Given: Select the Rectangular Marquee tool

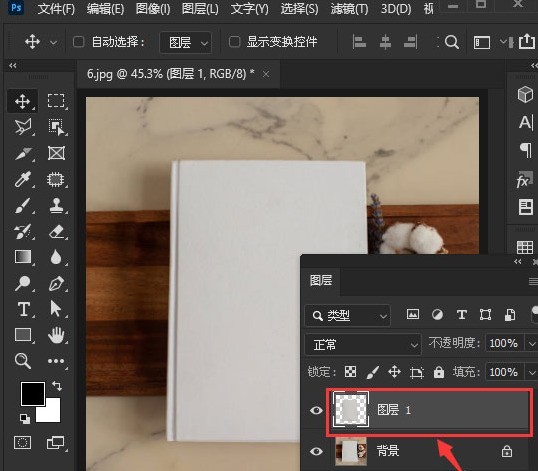Looking at the screenshot, I should 56,102.
